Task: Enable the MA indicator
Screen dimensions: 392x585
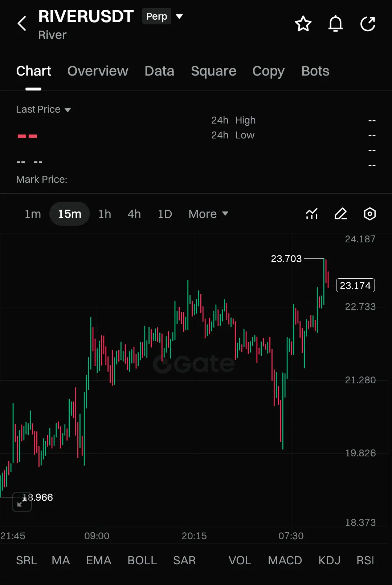Action: (61, 560)
